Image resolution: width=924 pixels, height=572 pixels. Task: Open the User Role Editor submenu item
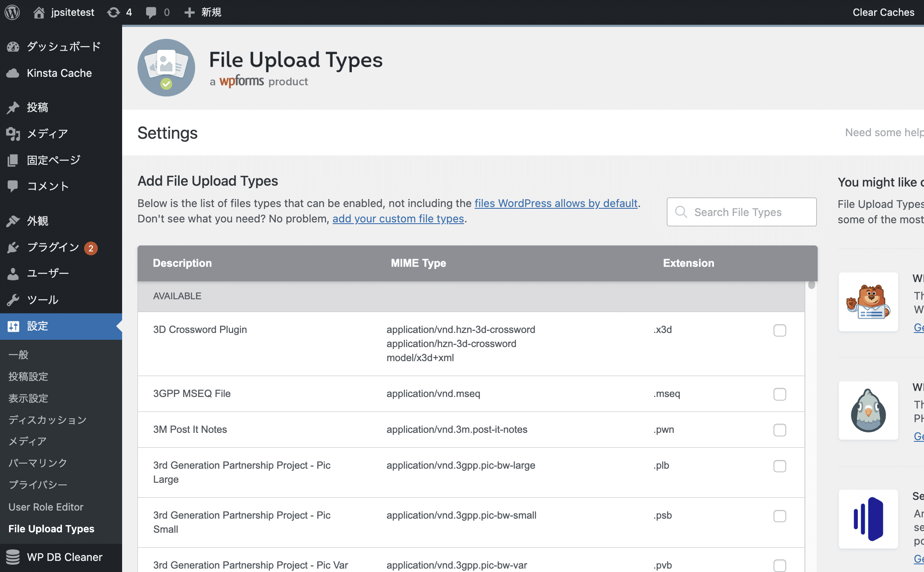[x=46, y=507]
